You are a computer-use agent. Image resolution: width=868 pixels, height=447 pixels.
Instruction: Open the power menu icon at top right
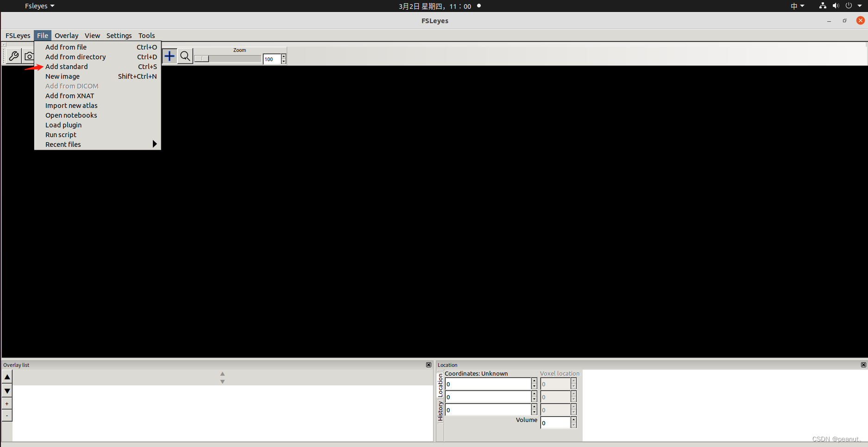click(x=849, y=6)
